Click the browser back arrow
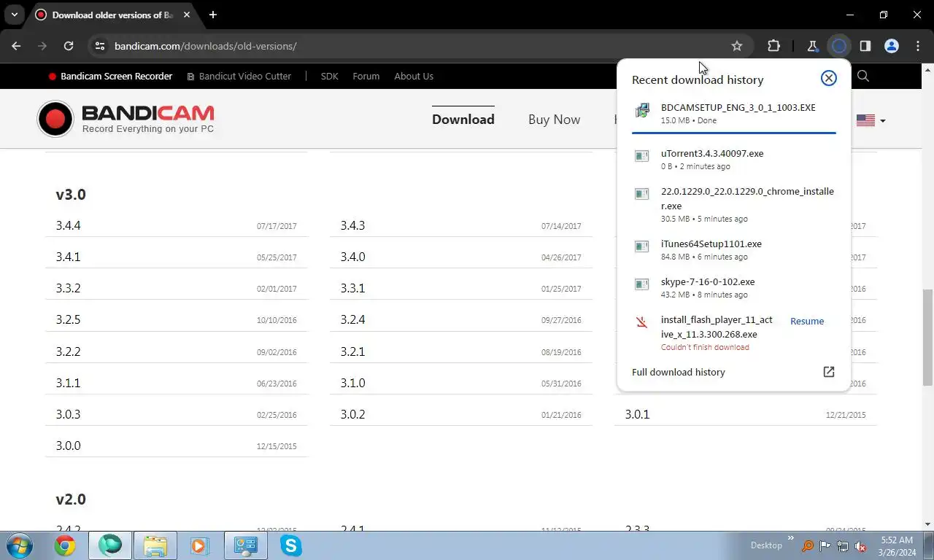Viewport: 934px width, 560px height. click(16, 46)
